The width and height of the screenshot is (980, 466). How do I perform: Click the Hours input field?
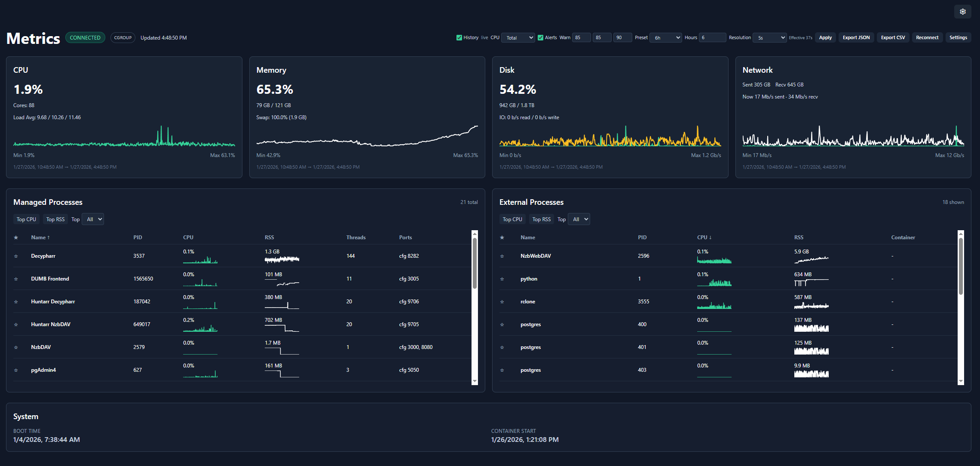(712, 37)
